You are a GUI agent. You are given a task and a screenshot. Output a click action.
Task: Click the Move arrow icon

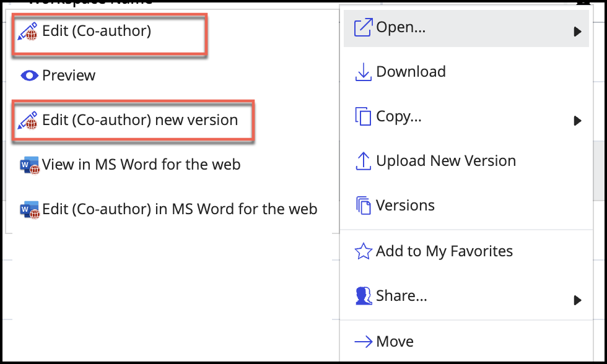point(362,342)
